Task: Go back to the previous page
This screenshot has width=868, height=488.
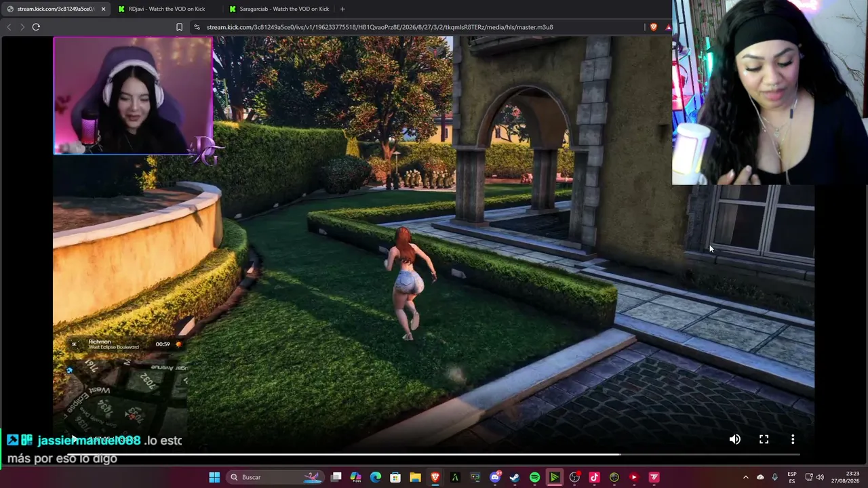Action: (x=9, y=27)
